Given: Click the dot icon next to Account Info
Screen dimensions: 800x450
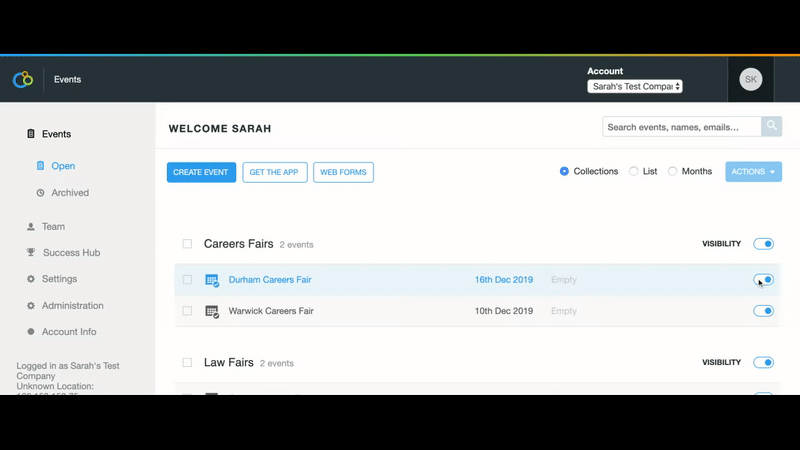Looking at the screenshot, I should (31, 332).
